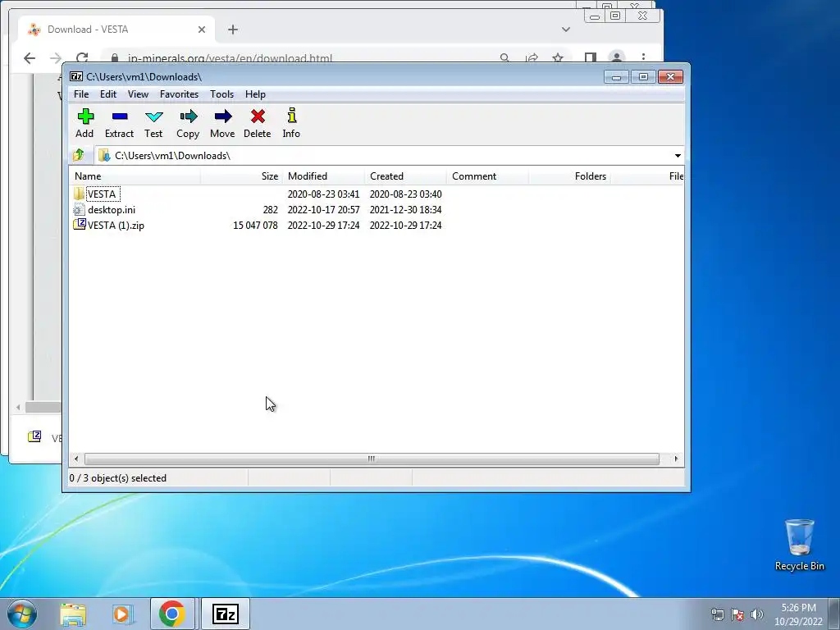Click the download shelf zip file icon
The image size is (840, 630).
point(34,436)
